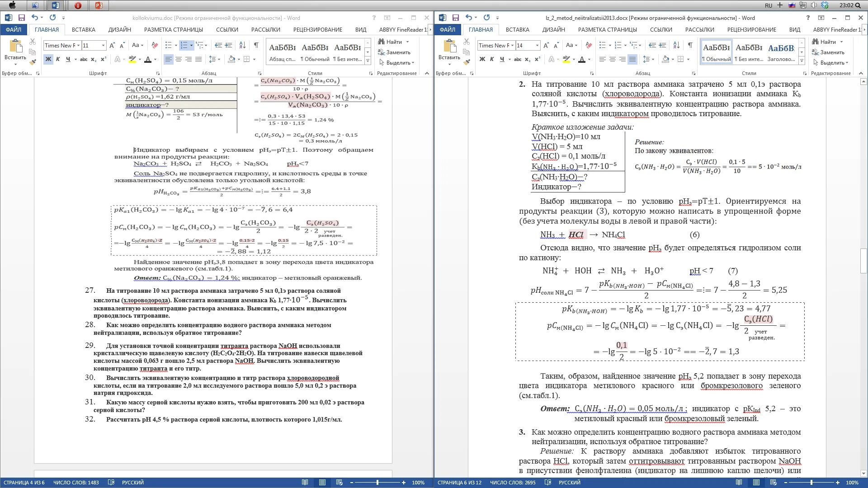Open spelling check icon in left status bar
The image size is (868, 488).
tap(111, 482)
